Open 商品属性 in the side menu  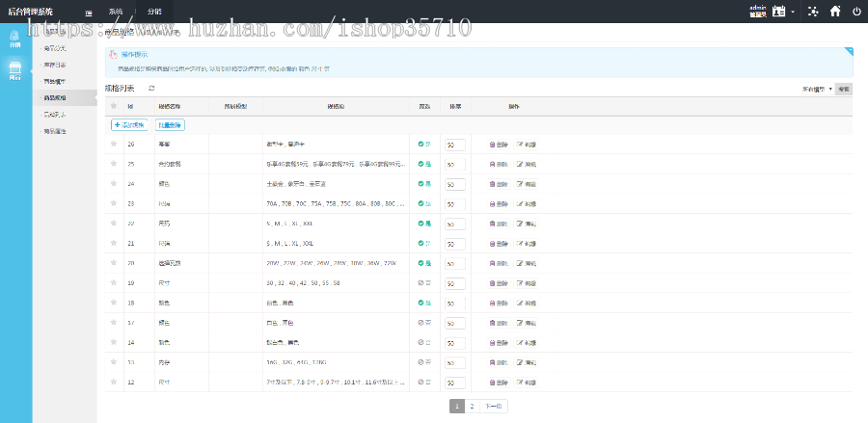(x=54, y=132)
